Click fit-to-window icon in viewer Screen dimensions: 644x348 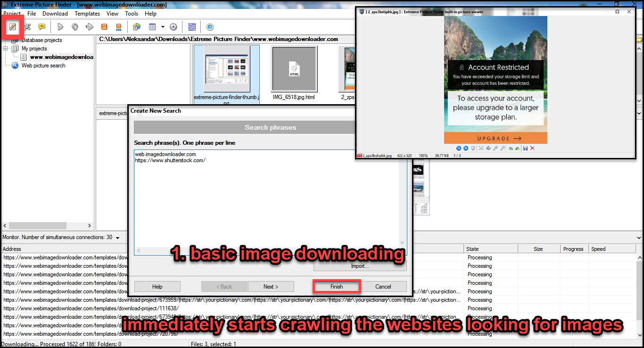481,148
